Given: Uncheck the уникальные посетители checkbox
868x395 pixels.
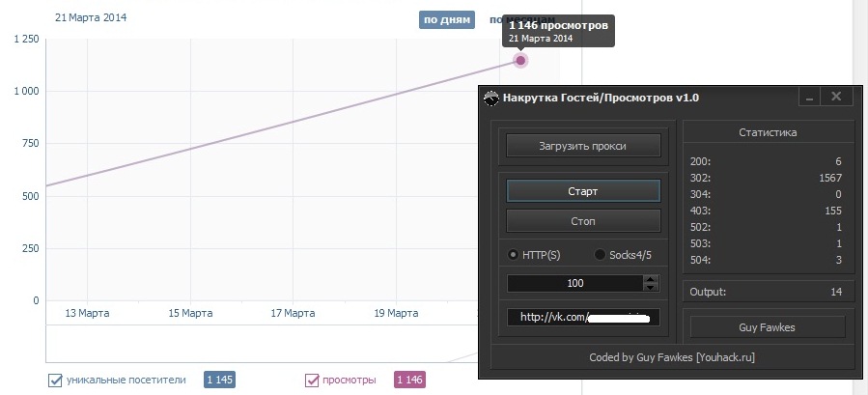Looking at the screenshot, I should coord(55,381).
